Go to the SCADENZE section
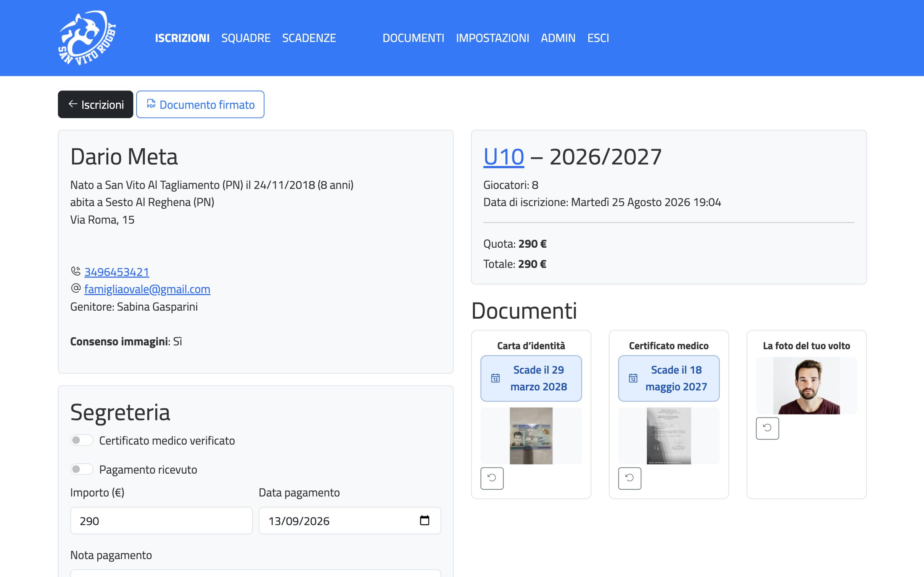The height and width of the screenshot is (577, 924). [309, 38]
